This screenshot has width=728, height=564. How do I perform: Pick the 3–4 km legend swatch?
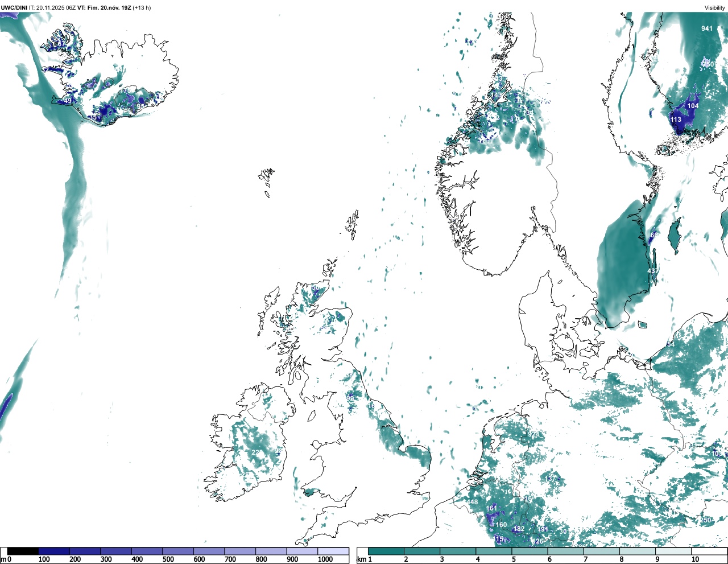point(458,551)
